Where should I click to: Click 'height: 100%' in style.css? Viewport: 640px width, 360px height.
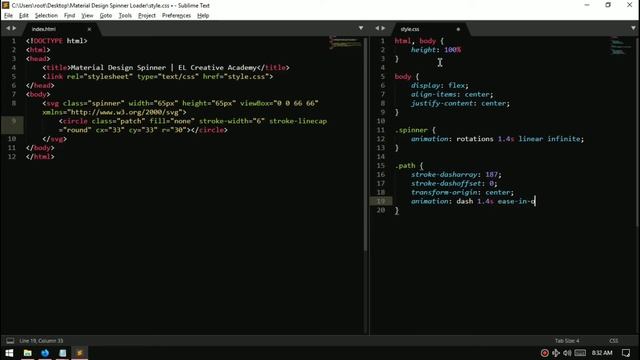(436, 50)
